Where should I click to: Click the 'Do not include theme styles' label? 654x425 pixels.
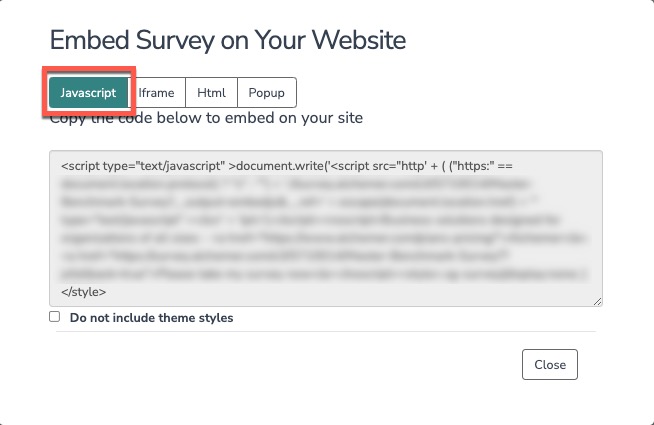click(151, 318)
